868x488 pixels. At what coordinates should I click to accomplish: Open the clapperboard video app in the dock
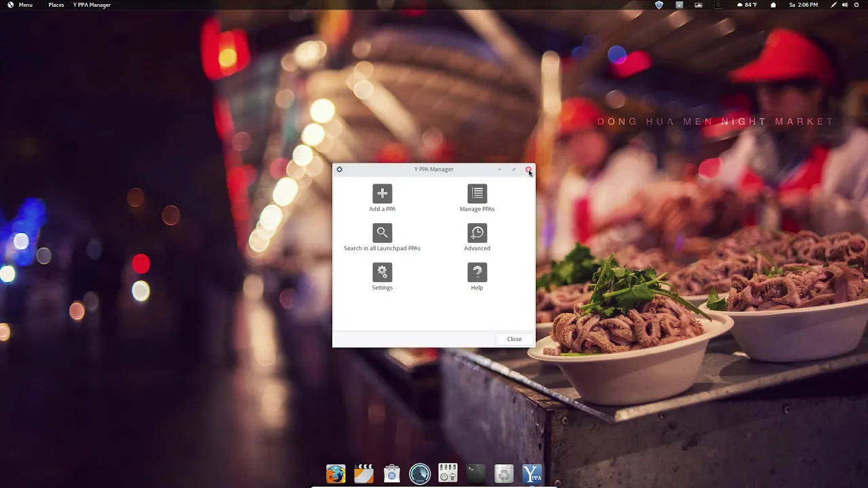click(363, 473)
